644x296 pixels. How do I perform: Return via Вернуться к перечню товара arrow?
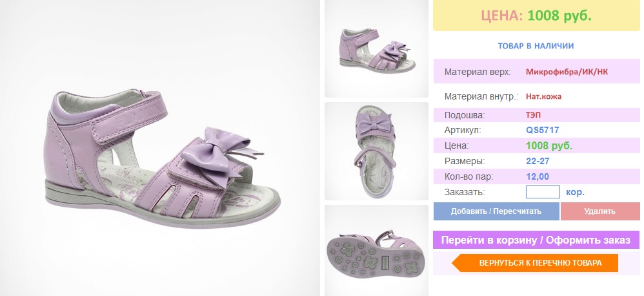[535, 263]
